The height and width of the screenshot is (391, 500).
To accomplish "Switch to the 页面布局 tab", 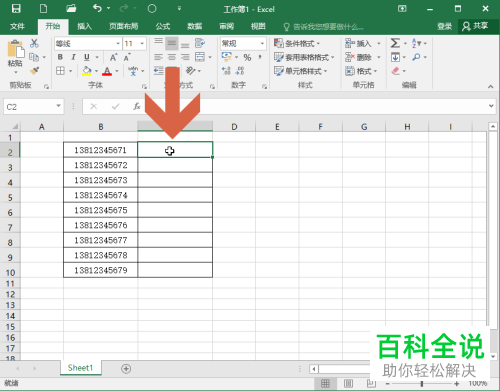I will point(123,26).
